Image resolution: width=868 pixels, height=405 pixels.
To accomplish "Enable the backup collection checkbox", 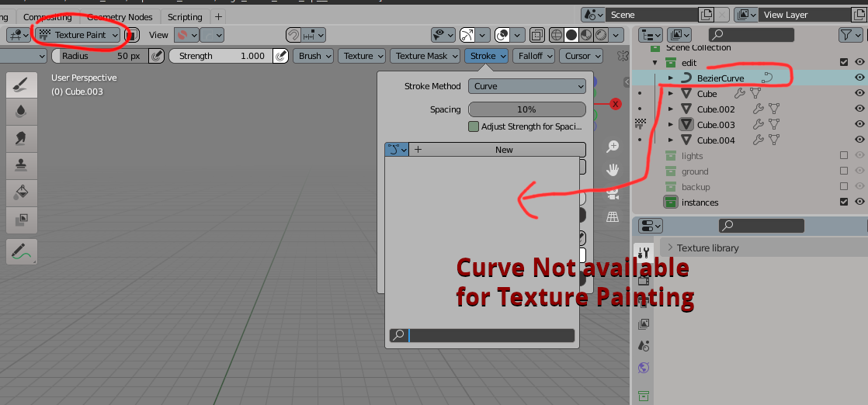I will click(844, 186).
